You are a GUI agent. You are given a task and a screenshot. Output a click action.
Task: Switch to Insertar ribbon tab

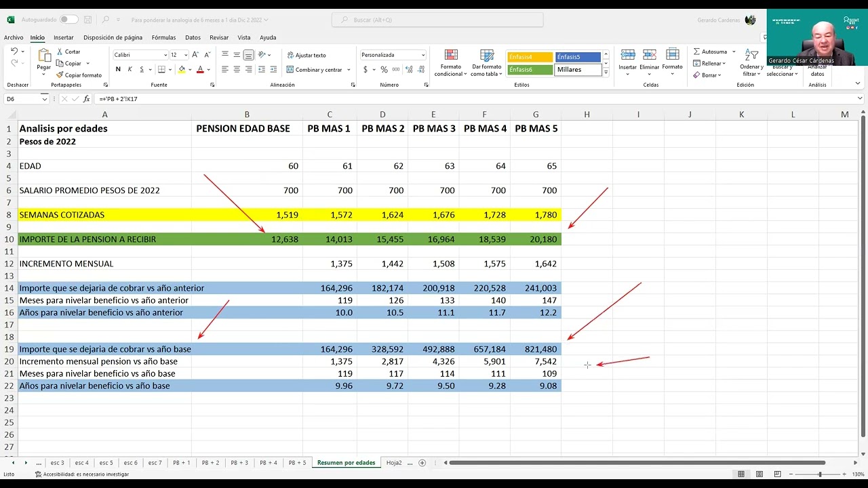pos(64,37)
